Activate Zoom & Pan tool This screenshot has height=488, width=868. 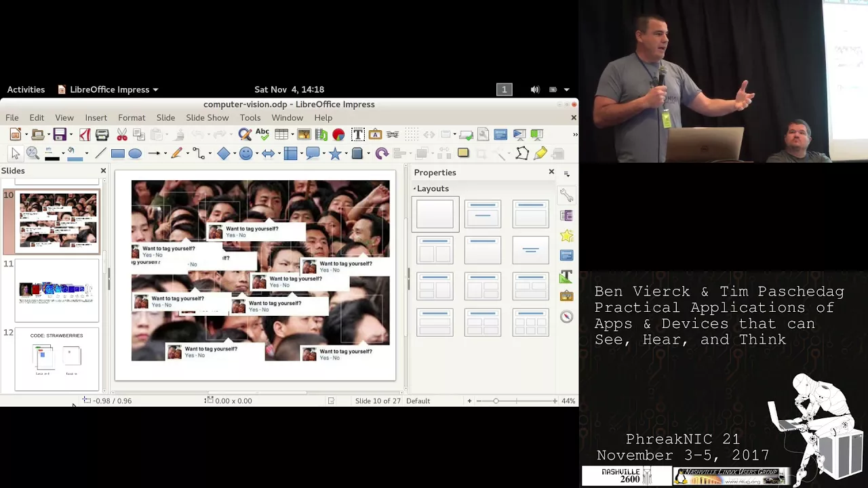coord(33,154)
